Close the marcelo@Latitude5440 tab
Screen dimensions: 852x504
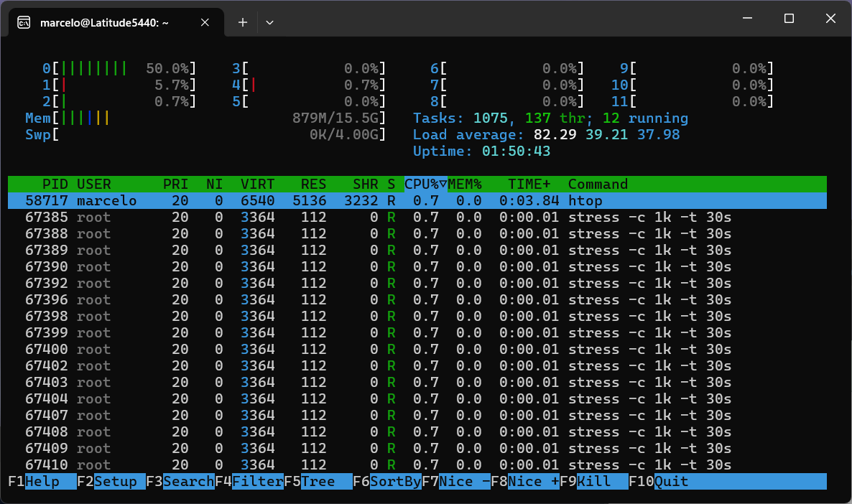click(x=205, y=22)
